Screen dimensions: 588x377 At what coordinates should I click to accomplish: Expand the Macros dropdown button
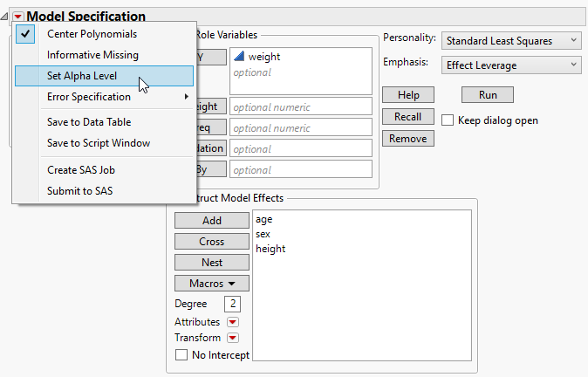(212, 283)
